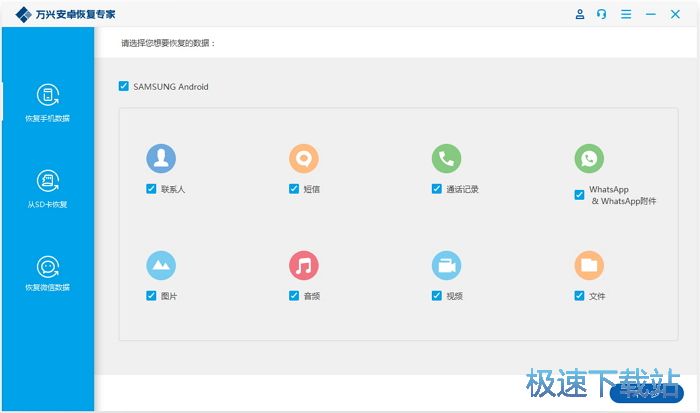
Task: Toggle the 文件 checkbox
Action: [579, 296]
